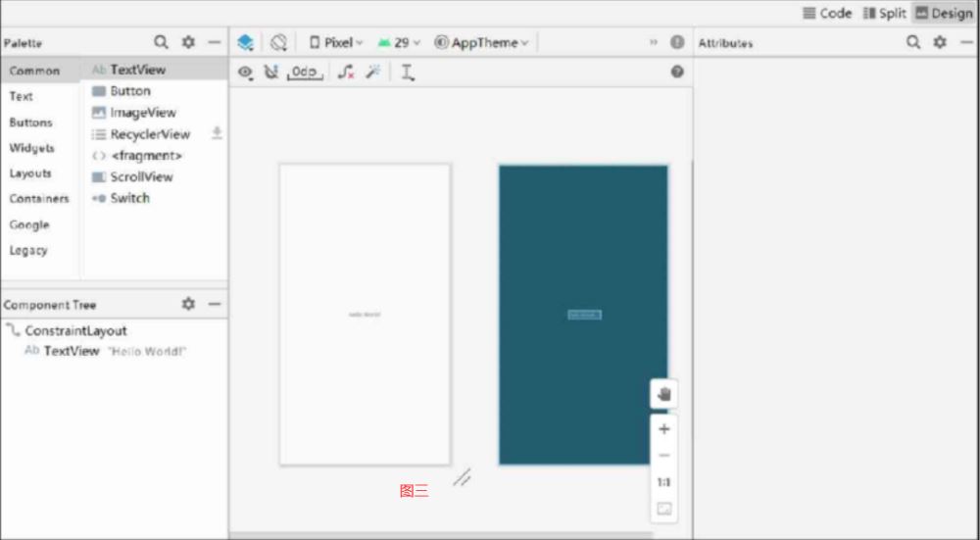Image resolution: width=980 pixels, height=540 pixels.
Task: Open the API 29 version dropdown
Action: [x=399, y=43]
